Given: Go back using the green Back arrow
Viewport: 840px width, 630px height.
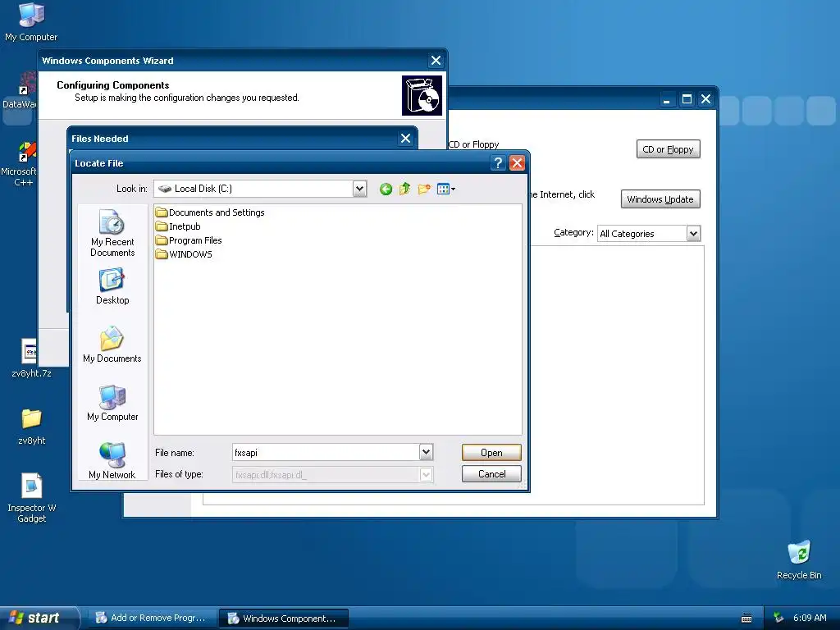Looking at the screenshot, I should [x=386, y=189].
